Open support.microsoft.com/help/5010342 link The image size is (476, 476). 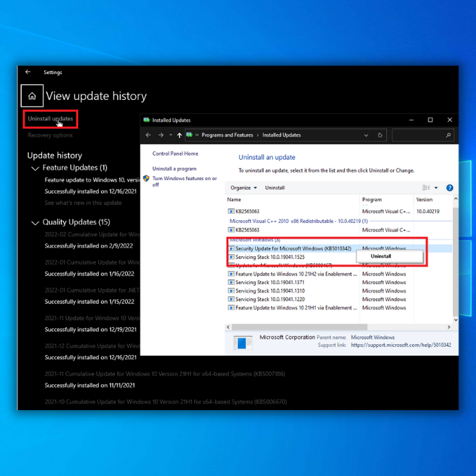tap(401, 345)
